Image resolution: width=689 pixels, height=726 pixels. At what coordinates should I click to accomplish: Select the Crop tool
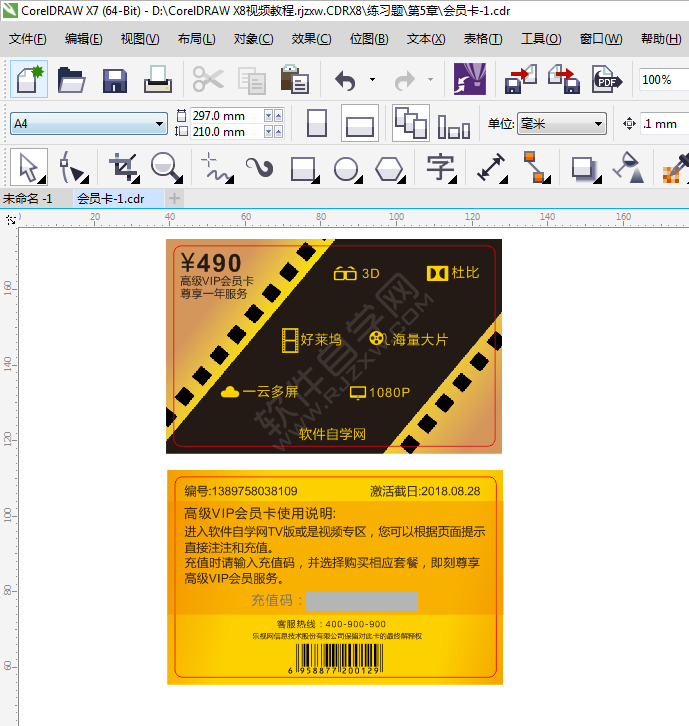tap(122, 167)
